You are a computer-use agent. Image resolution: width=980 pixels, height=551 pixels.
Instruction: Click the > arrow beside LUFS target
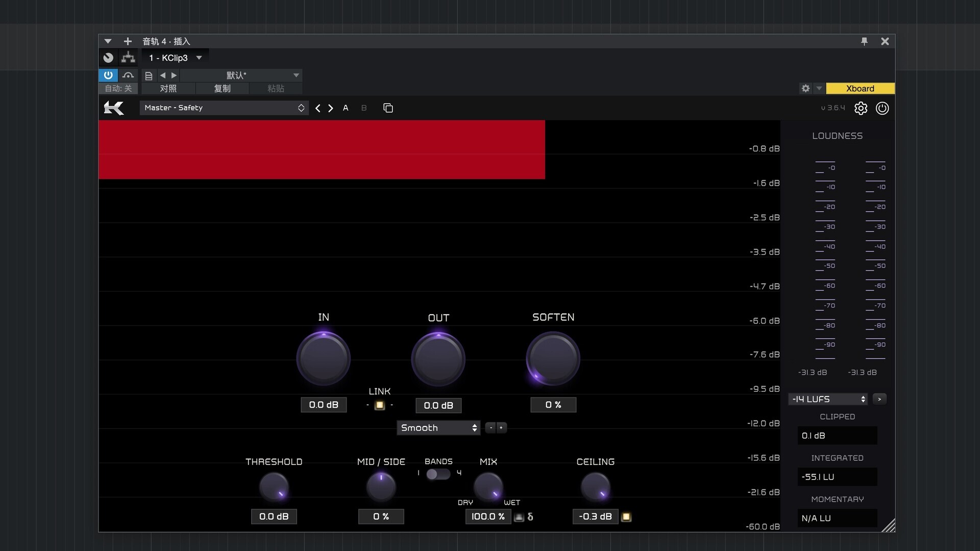pyautogui.click(x=879, y=399)
